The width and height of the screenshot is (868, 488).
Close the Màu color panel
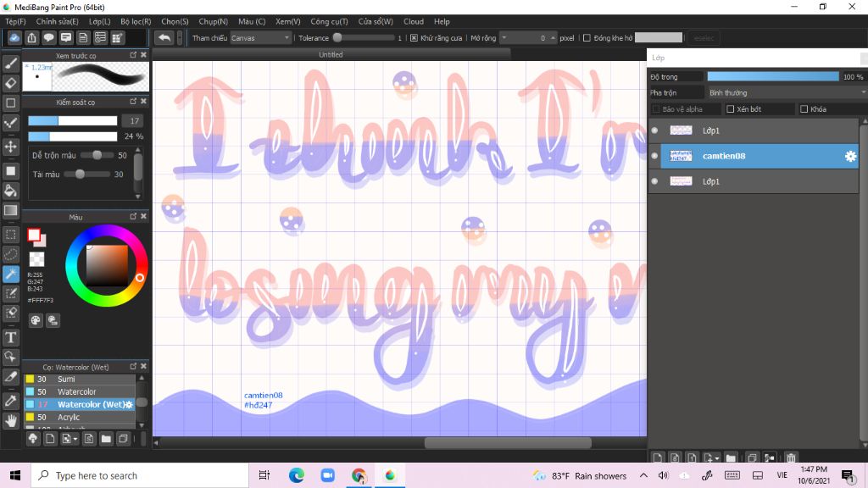point(143,216)
